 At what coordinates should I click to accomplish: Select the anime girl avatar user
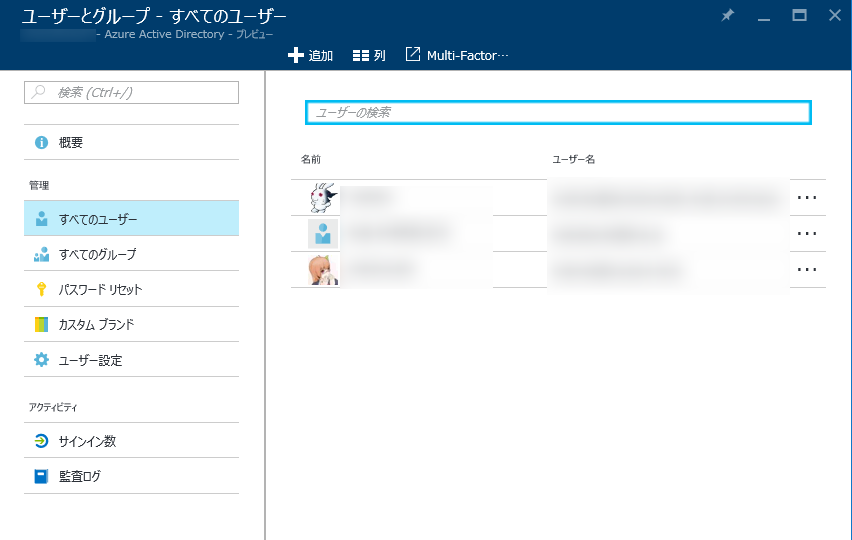click(x=323, y=270)
